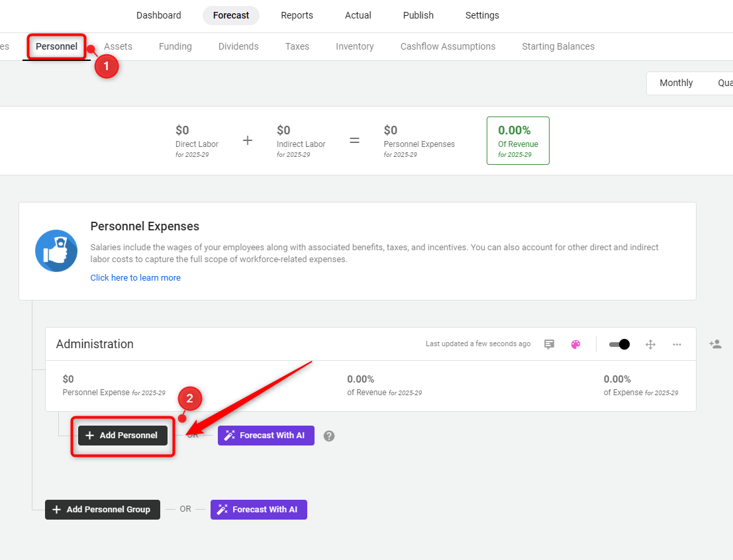Click the help question mark icon
Image resolution: width=733 pixels, height=560 pixels.
[x=329, y=436]
